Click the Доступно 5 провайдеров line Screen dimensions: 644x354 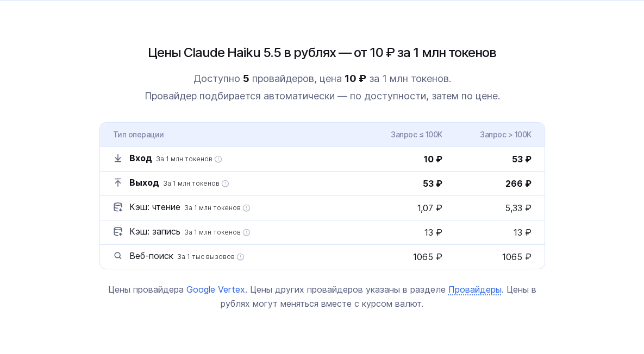coord(322,78)
